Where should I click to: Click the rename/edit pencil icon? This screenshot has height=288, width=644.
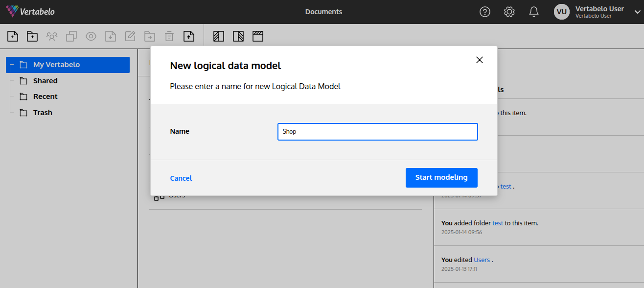point(130,36)
